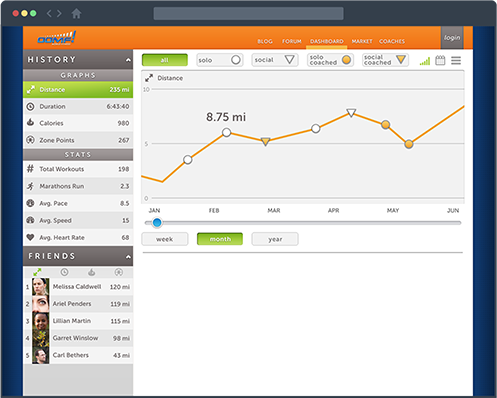Collapse the History panel
Screen dimensions: 497x398
coord(128,60)
